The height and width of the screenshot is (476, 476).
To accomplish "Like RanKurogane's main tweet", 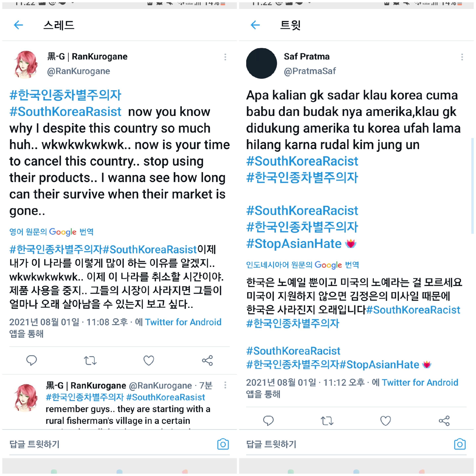I will tap(149, 360).
